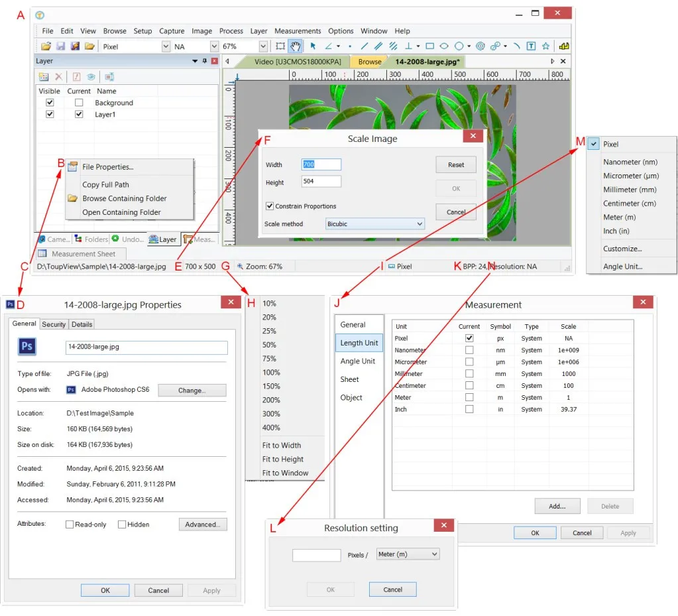This screenshot has height=616, width=678.
Task: Check Nanometer current unit checkbox
Action: tap(469, 350)
